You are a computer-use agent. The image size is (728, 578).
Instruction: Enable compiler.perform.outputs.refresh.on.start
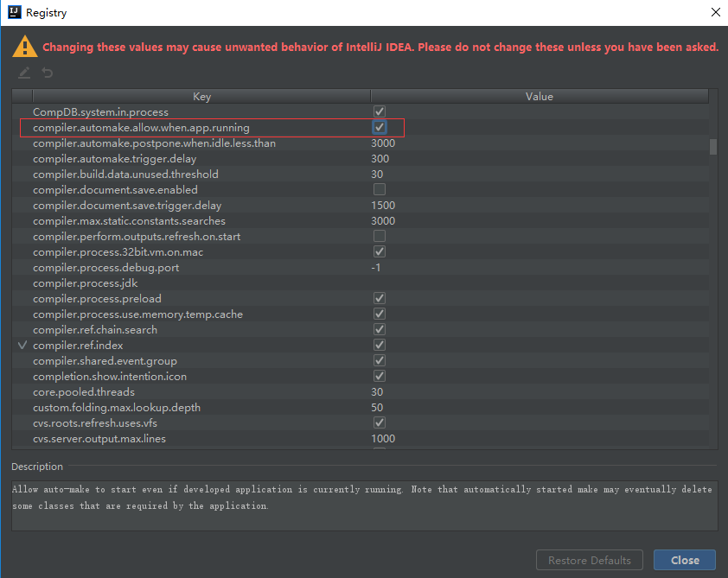pyautogui.click(x=379, y=236)
